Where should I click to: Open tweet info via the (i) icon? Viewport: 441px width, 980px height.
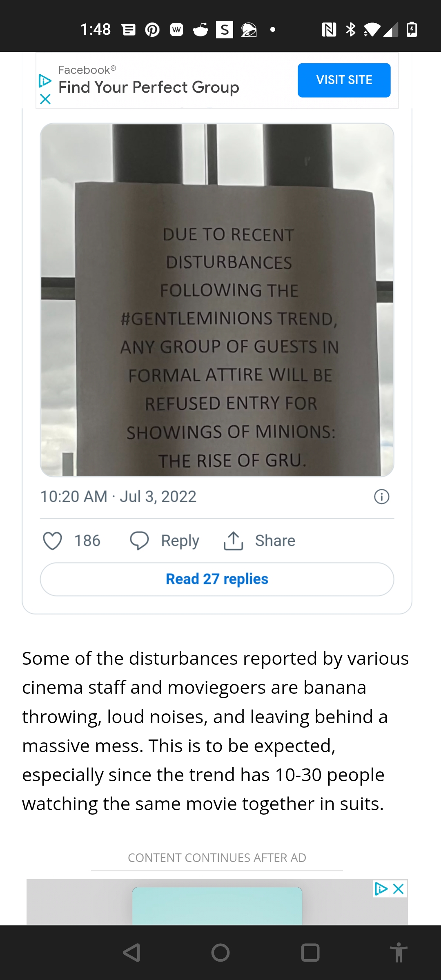tap(381, 496)
